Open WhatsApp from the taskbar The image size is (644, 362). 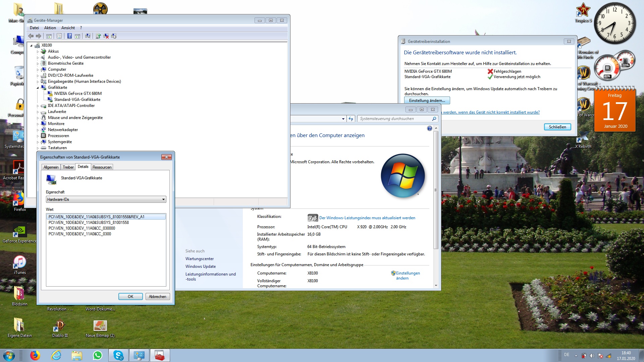(98, 355)
